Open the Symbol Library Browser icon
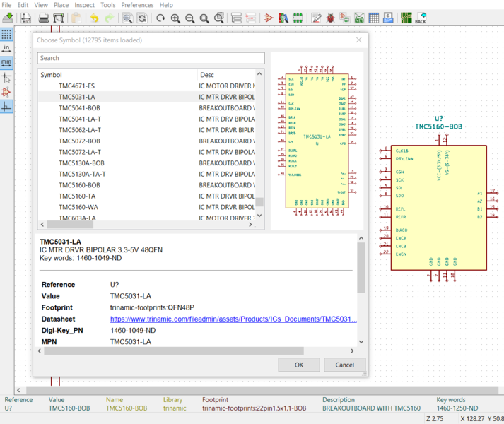 (283, 18)
